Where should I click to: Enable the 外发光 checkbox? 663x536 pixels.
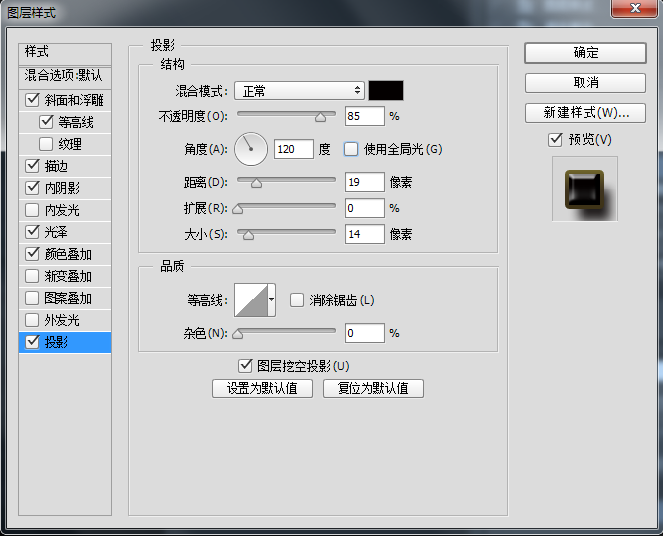[33, 320]
